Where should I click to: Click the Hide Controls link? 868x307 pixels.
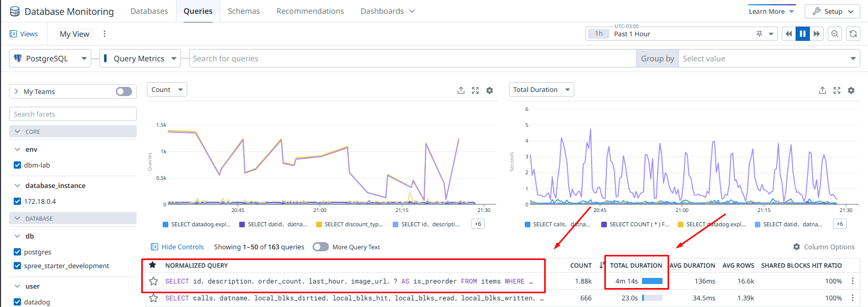click(x=183, y=247)
